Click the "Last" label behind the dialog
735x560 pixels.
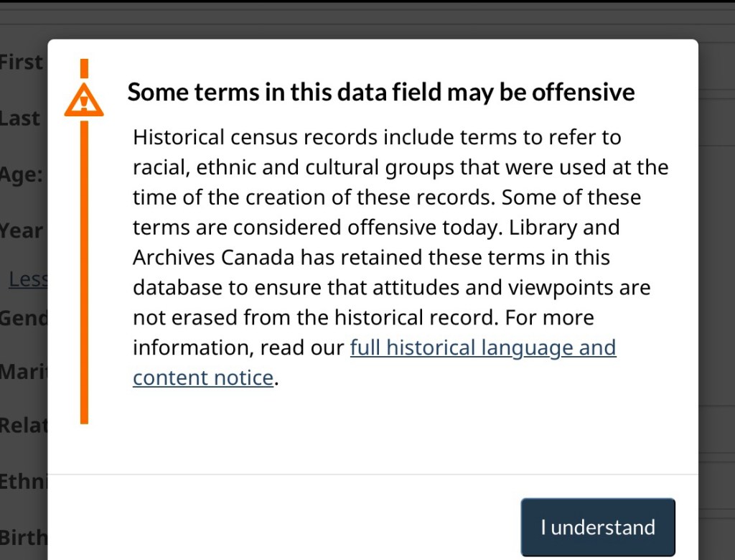click(x=21, y=118)
